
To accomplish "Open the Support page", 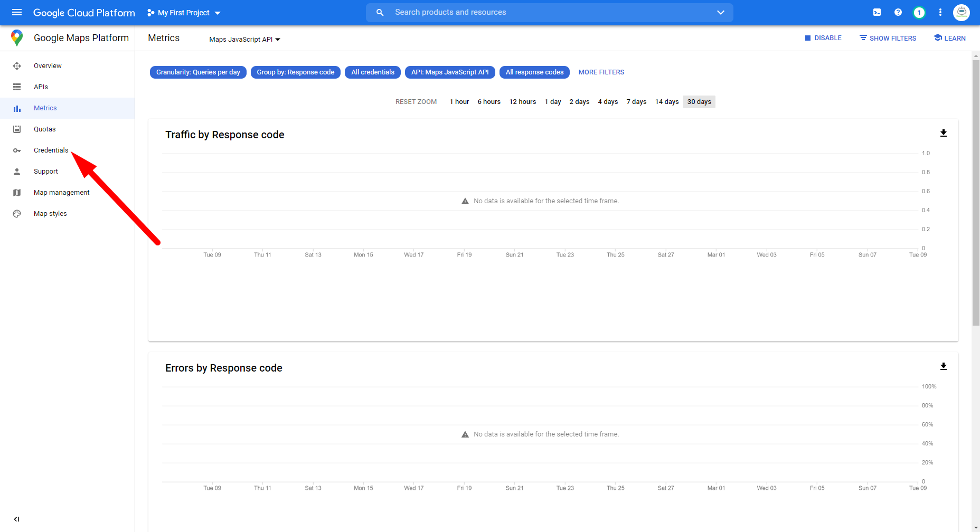I will [46, 172].
